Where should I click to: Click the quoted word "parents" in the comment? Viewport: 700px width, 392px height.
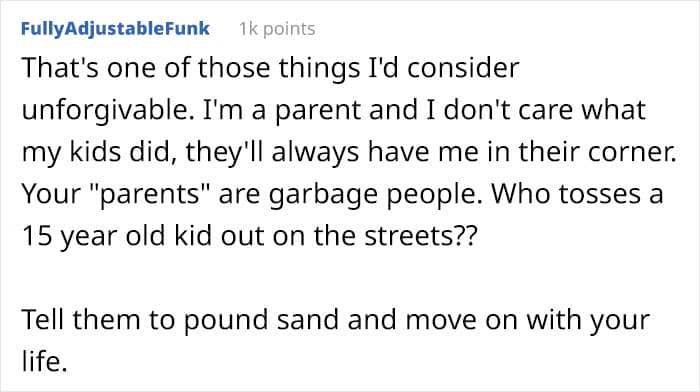click(x=151, y=194)
